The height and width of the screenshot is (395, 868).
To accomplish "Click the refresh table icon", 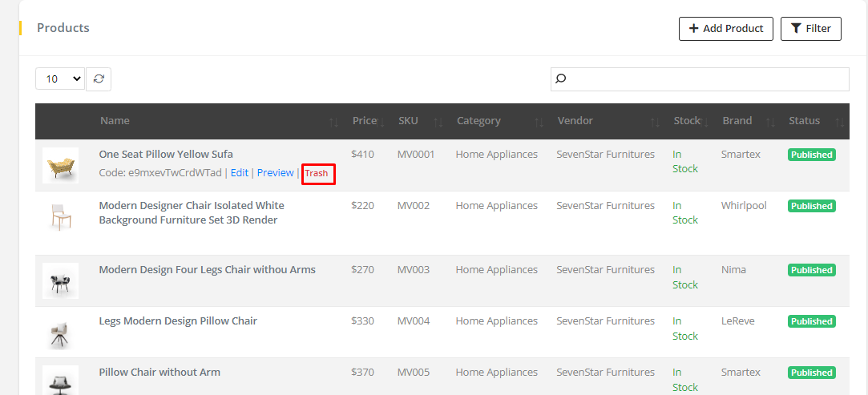I will pyautogui.click(x=99, y=79).
